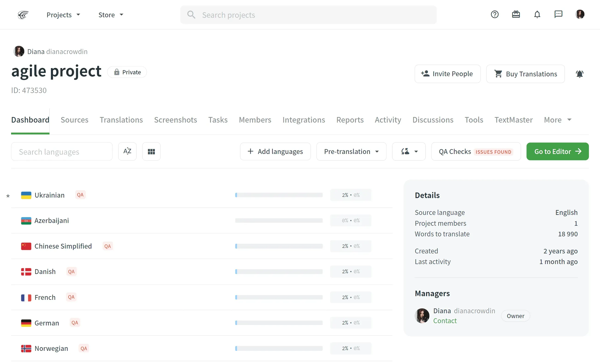Sort languages alphabetically with A-Z icon
The image size is (600, 364).
[x=127, y=151]
